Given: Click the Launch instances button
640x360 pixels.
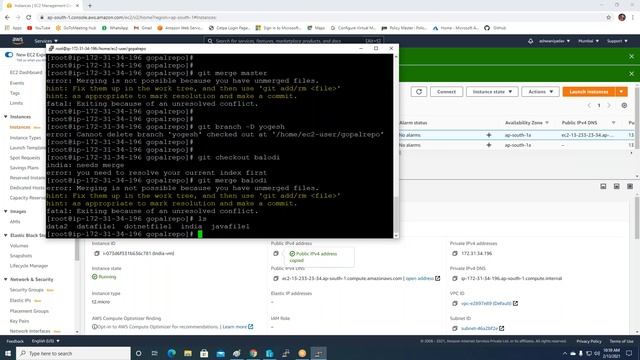Looking at the screenshot, I should [x=589, y=92].
